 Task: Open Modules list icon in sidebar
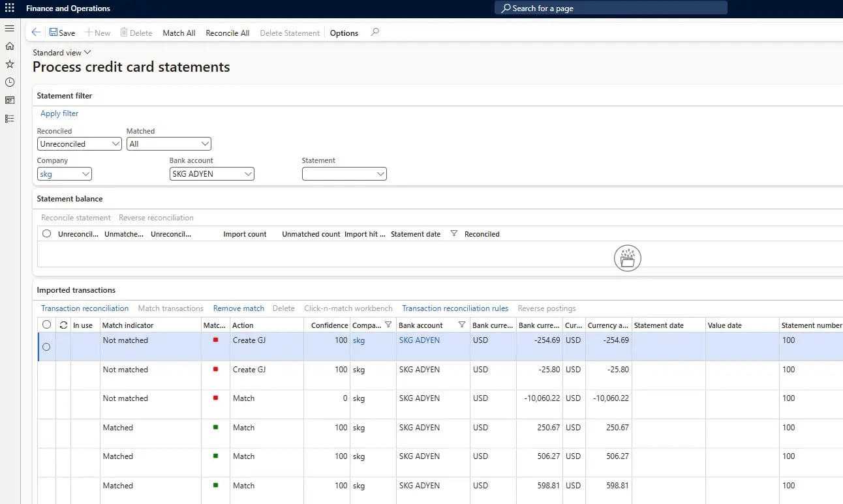9,119
